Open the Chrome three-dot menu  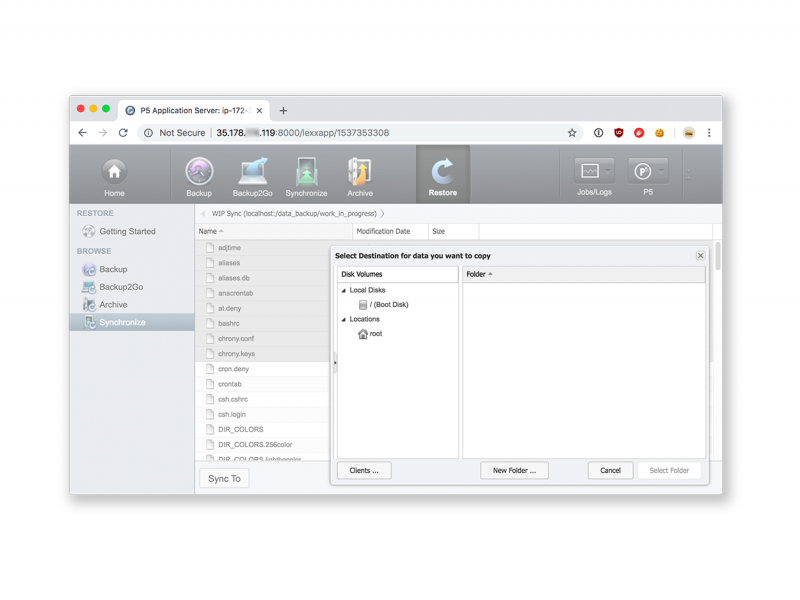[709, 133]
